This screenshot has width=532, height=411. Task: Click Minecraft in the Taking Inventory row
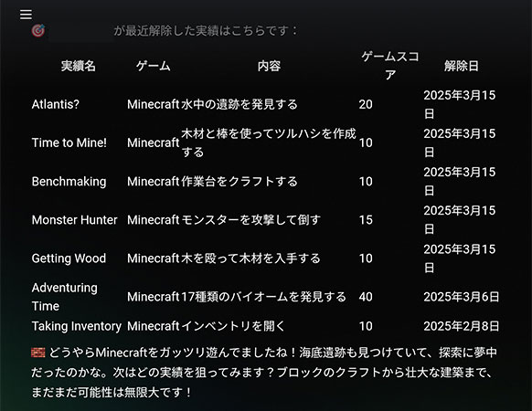[154, 326]
